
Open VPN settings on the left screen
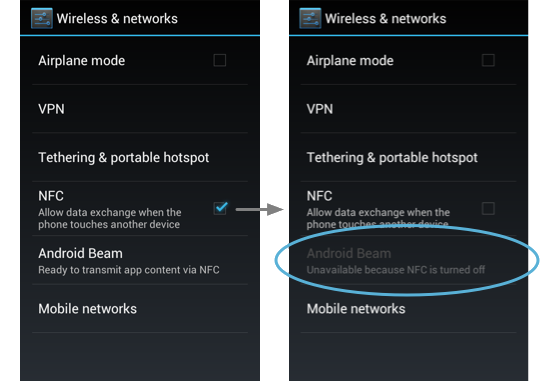tap(140, 109)
